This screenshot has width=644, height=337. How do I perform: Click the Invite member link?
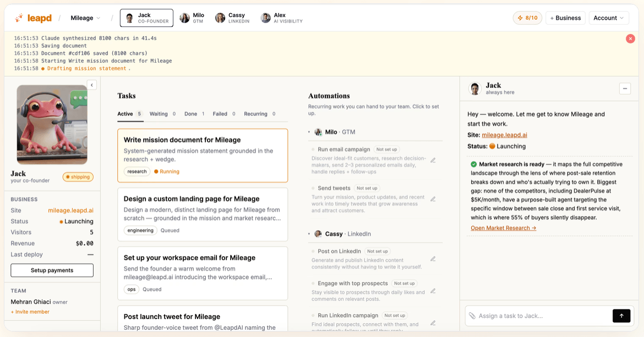(30, 312)
